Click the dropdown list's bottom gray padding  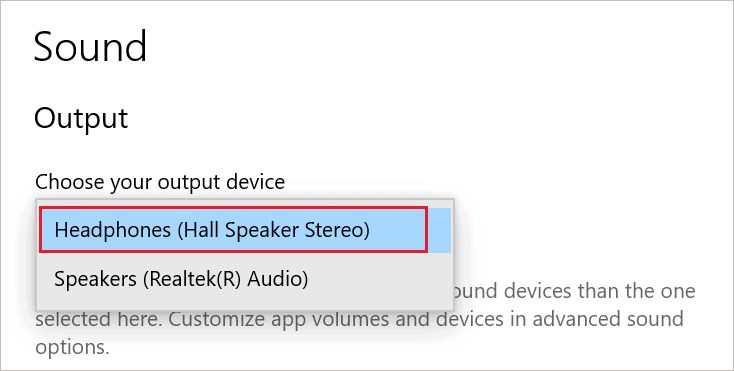pyautogui.click(x=245, y=306)
